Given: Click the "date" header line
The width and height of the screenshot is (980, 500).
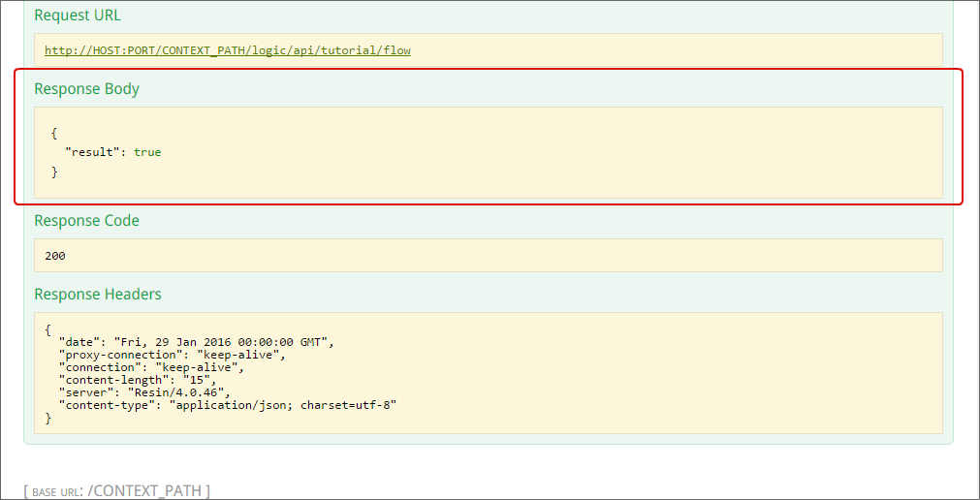Looking at the screenshot, I should click(x=195, y=342).
